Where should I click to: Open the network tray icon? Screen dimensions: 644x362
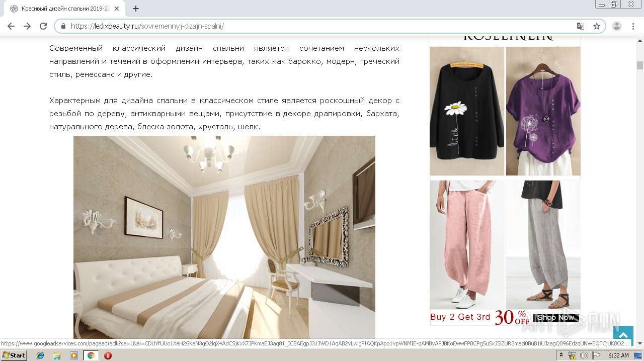572,355
